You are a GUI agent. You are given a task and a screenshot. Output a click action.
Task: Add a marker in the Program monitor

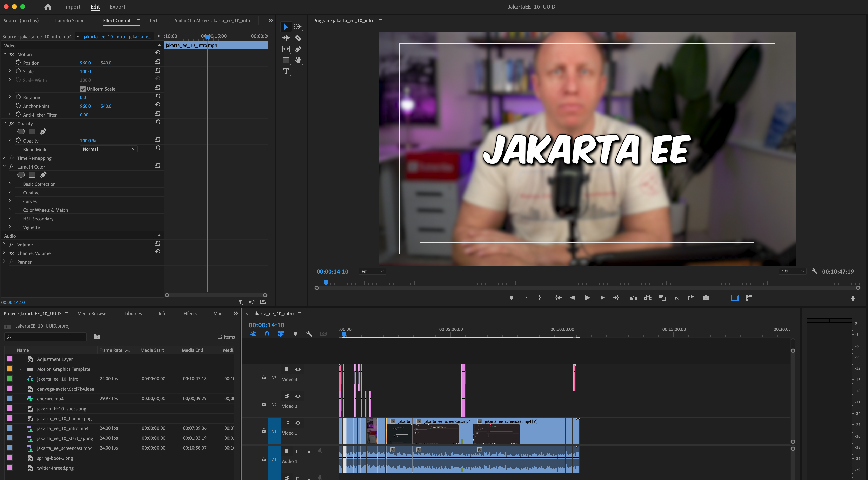(512, 297)
